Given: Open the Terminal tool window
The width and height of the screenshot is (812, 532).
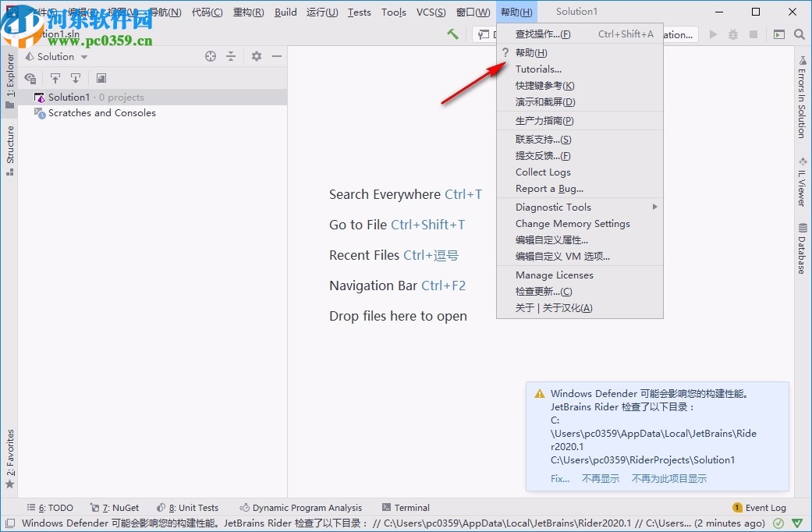Looking at the screenshot, I should pos(406,507).
